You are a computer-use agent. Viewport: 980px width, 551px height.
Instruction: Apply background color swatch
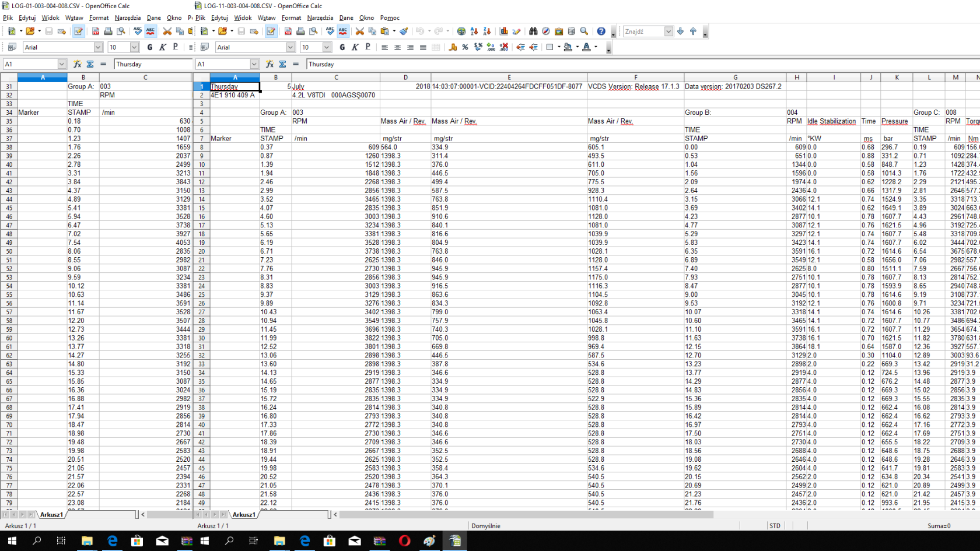tap(568, 47)
